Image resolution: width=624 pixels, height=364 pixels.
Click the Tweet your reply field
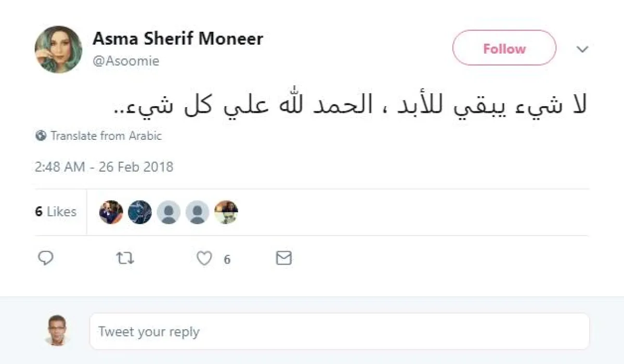[339, 331]
